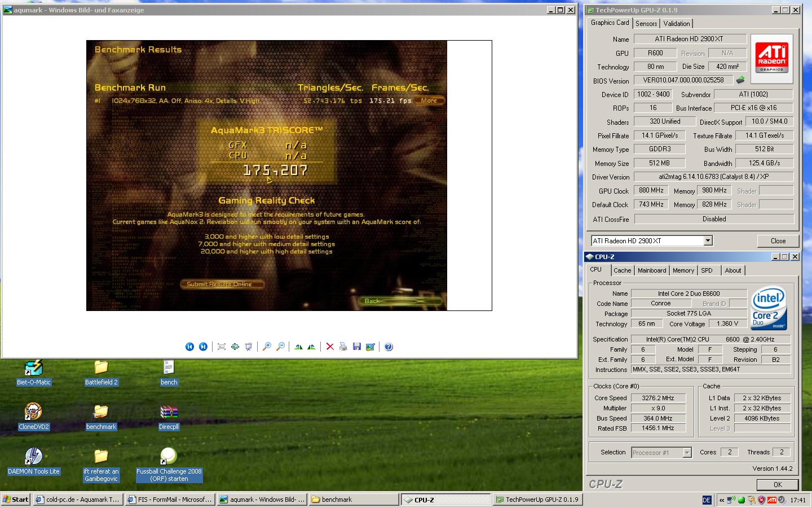Switch to cold-pc.de Aquamark taskbar item
This screenshot has height=508, width=812.
(x=78, y=500)
